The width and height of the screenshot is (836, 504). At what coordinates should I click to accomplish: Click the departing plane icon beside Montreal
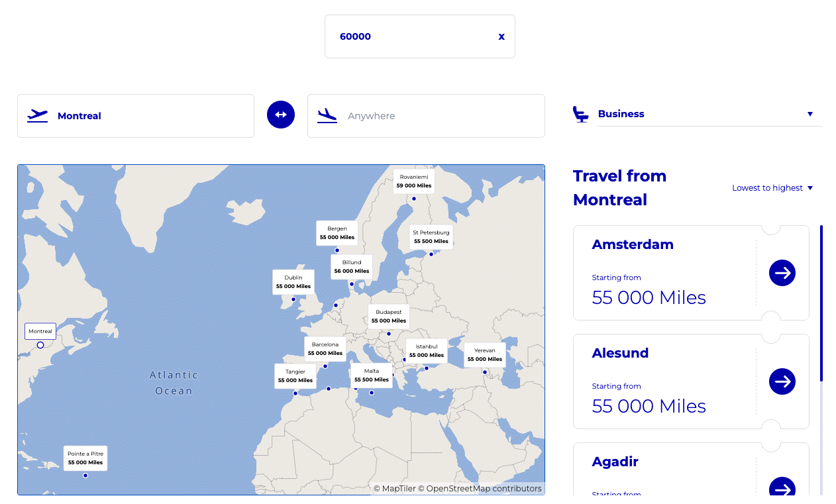point(38,116)
